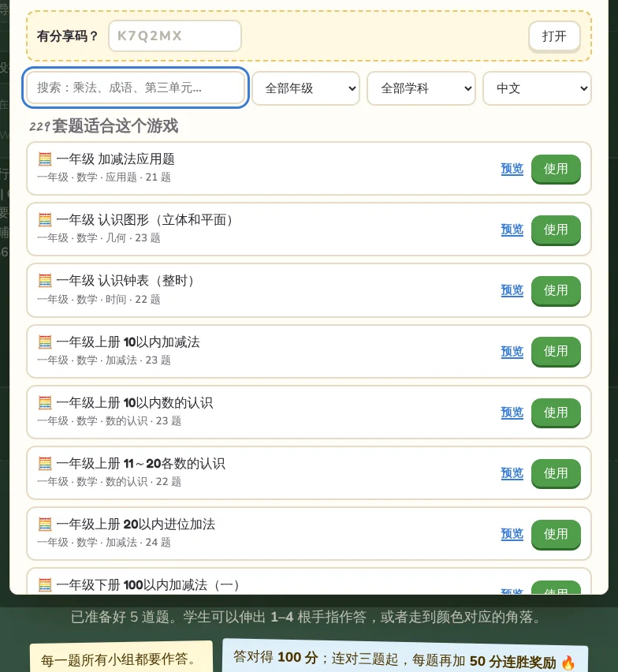
Task: Click the fire icon after 连胜奖励
Action: (568, 663)
